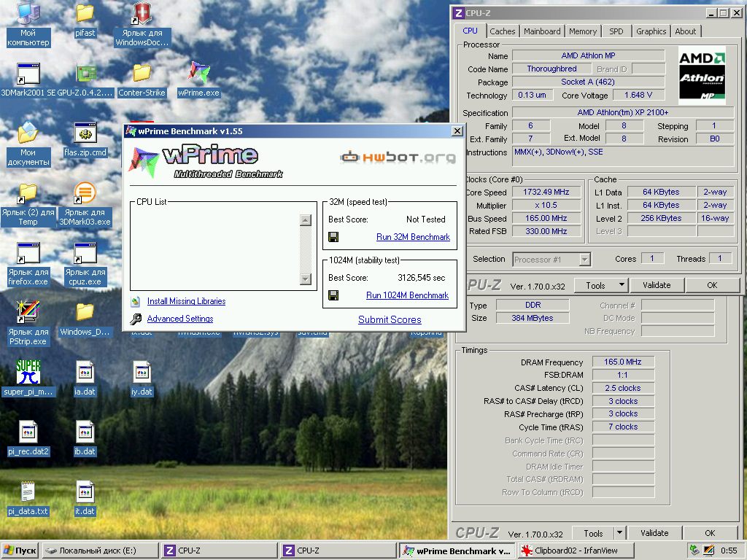Switch to the SPD tab in CPU-Z
This screenshot has height=560, width=747.
(616, 31)
